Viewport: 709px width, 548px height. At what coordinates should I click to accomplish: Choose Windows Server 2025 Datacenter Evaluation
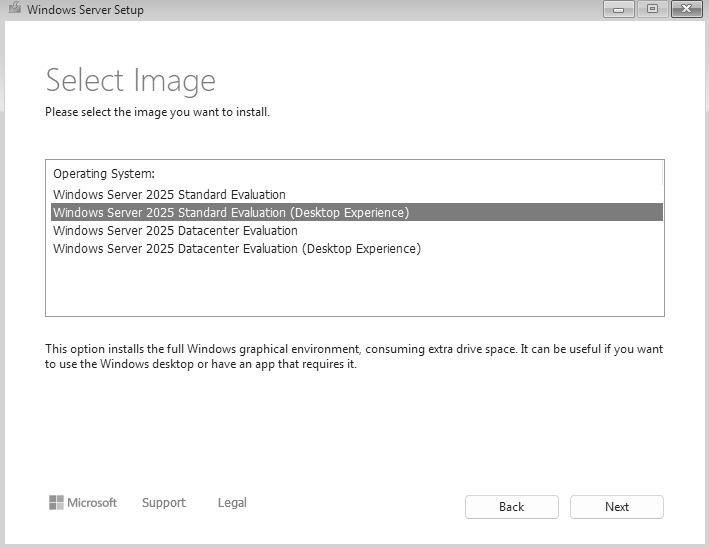tap(357, 230)
